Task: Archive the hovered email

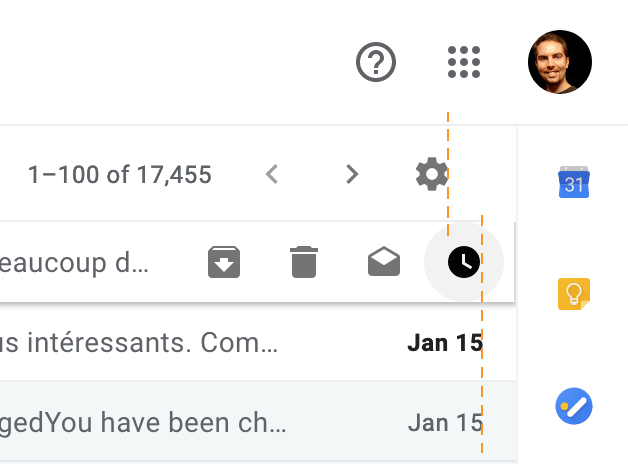Action: [x=224, y=262]
